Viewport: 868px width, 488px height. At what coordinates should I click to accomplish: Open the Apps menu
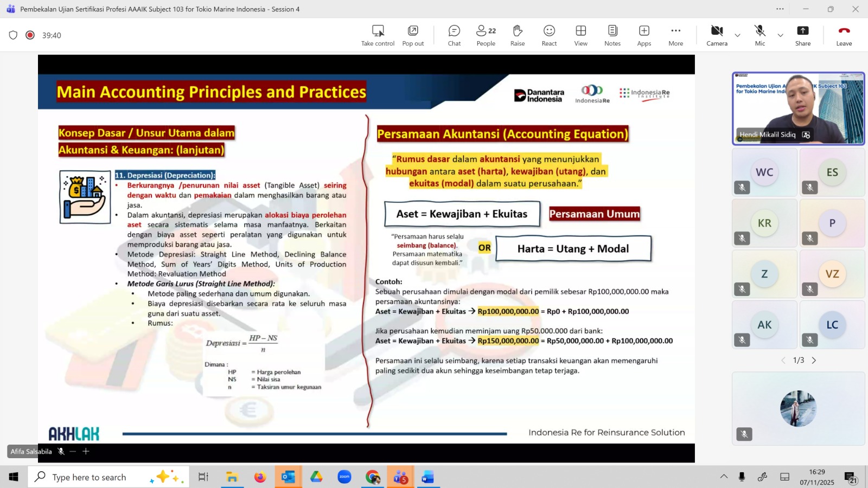(644, 35)
